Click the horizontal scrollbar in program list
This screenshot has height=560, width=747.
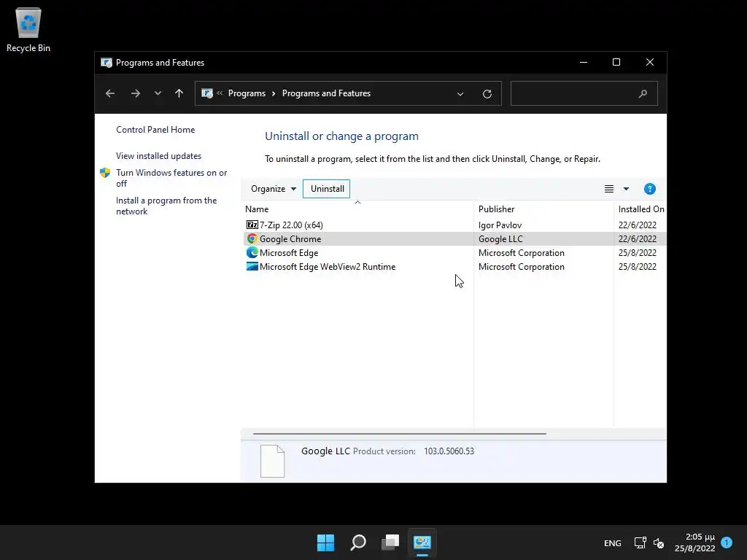(399, 434)
